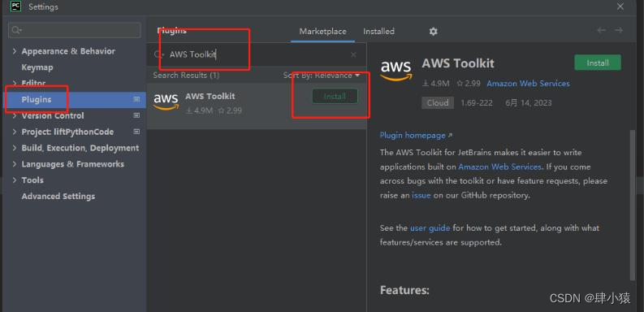Click the settings sidebar search field
644x312 pixels.
(75, 30)
